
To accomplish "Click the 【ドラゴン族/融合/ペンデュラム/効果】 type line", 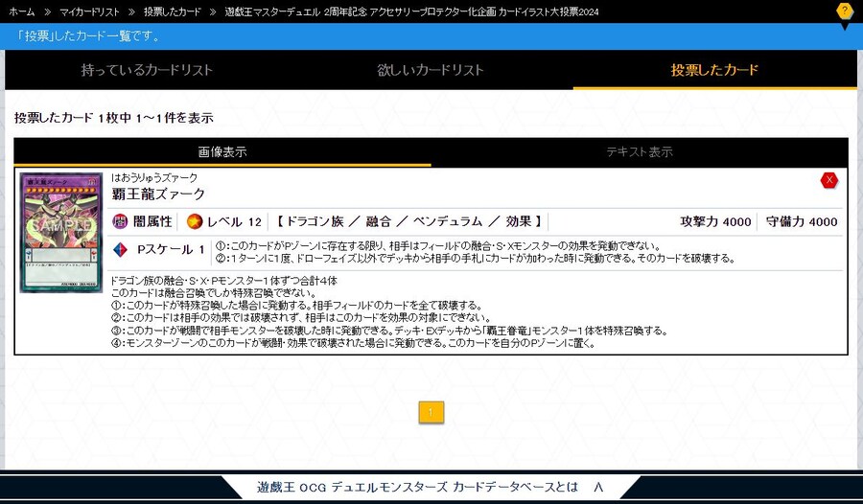I will coord(408,221).
